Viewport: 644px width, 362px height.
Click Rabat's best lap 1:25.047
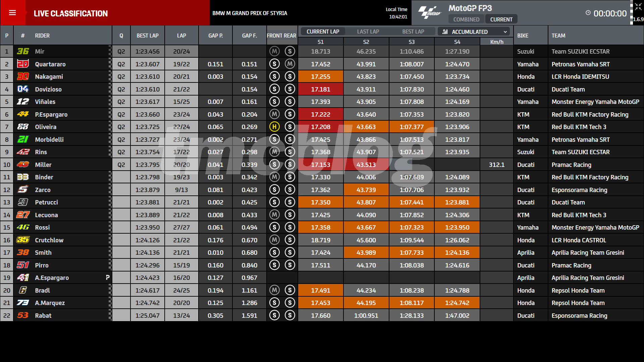148,315
